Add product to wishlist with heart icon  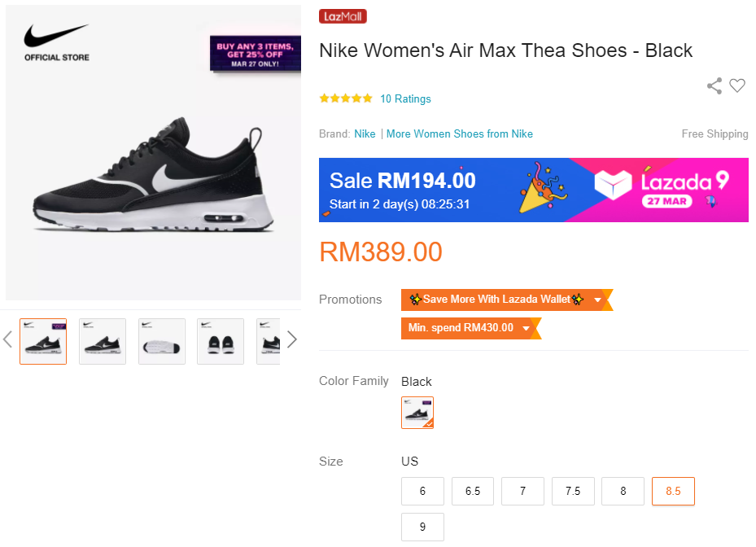737,85
